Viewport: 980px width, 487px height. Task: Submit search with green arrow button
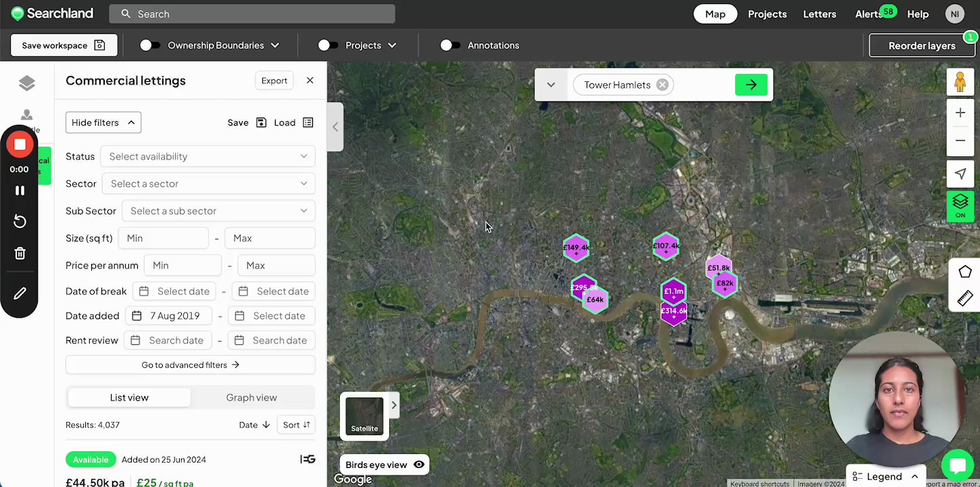click(751, 85)
